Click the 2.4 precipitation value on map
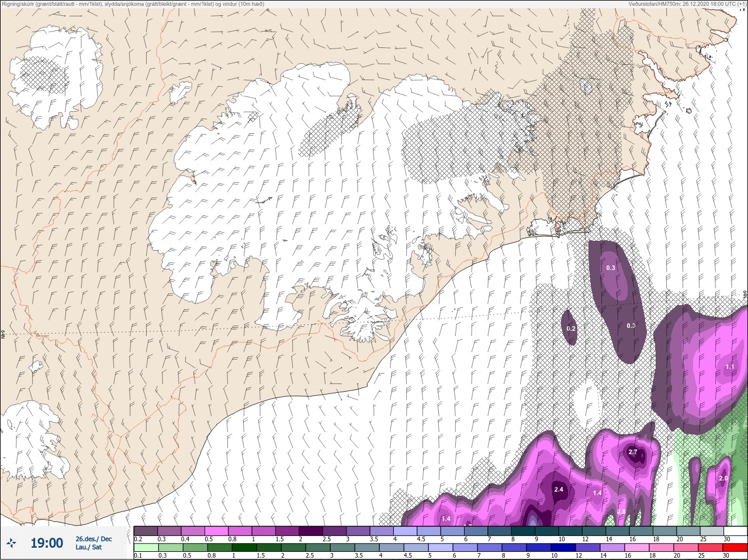Viewport: 748px width, 560px height. [x=559, y=489]
